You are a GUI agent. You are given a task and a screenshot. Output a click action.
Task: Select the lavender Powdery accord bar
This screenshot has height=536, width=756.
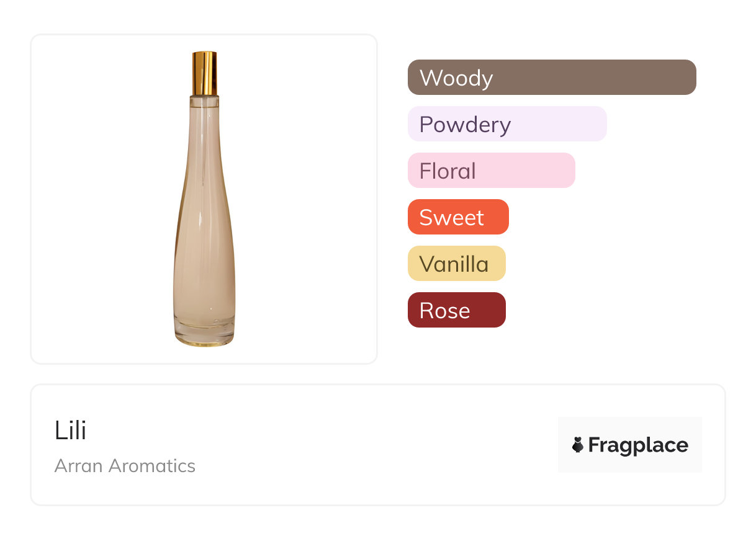pyautogui.click(x=506, y=124)
